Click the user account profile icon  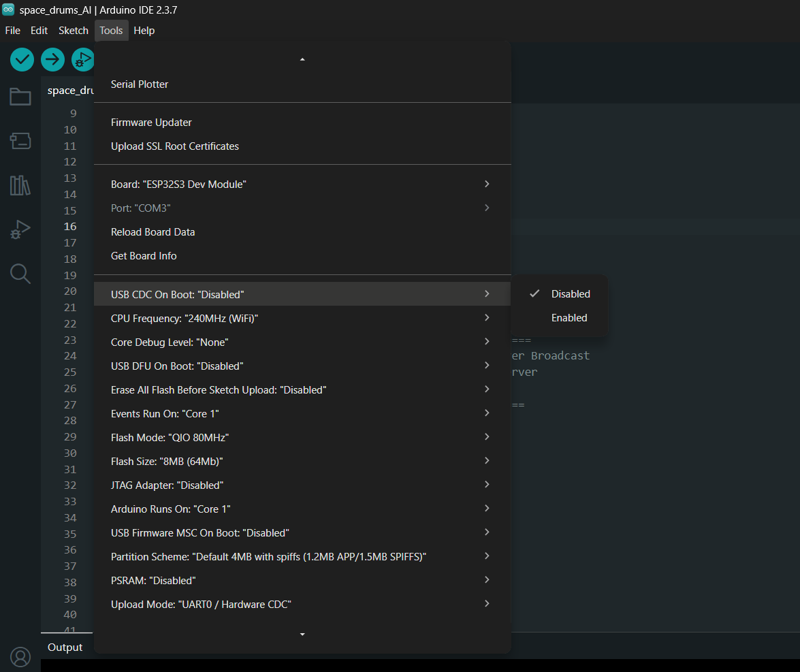tap(20, 657)
